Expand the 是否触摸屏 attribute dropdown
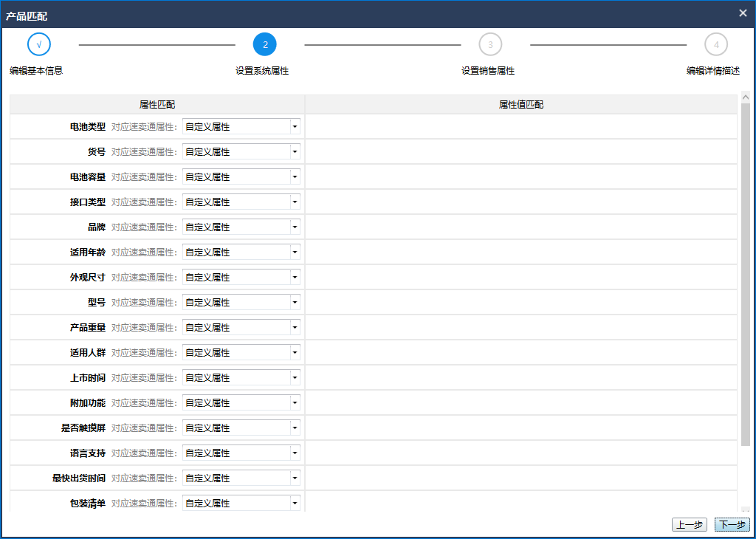Image resolution: width=756 pixels, height=539 pixels. point(241,428)
